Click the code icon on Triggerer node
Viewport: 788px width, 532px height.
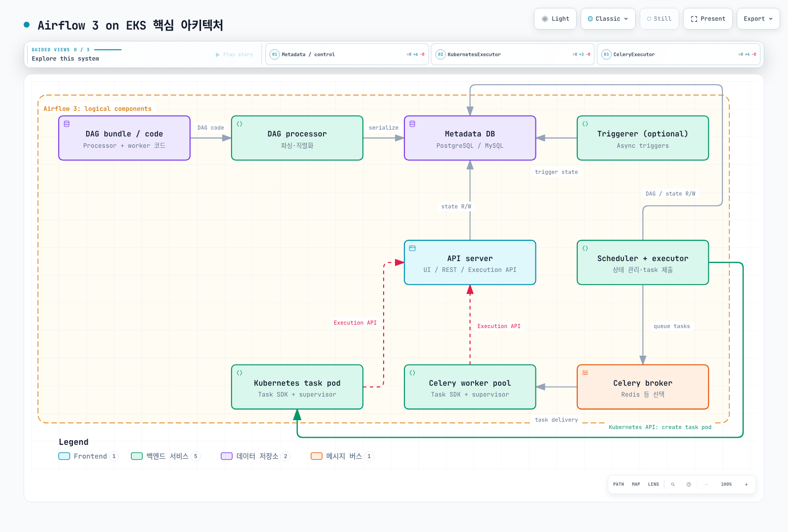(585, 124)
